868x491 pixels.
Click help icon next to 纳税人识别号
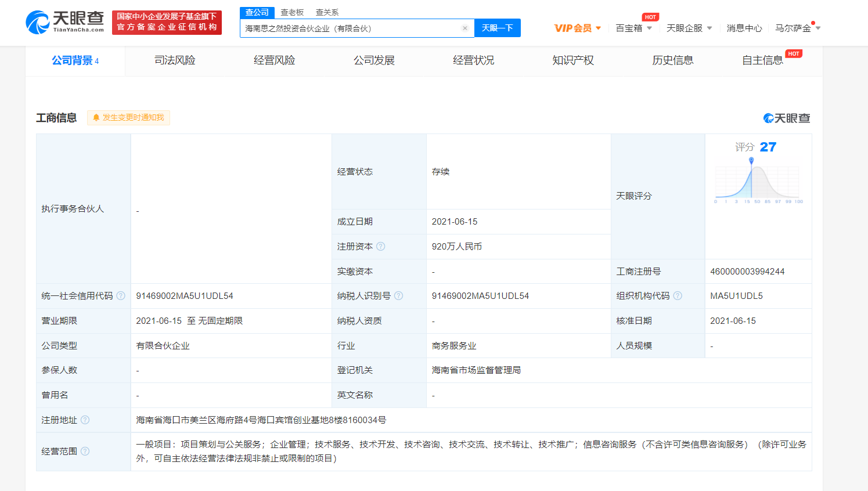coord(398,296)
